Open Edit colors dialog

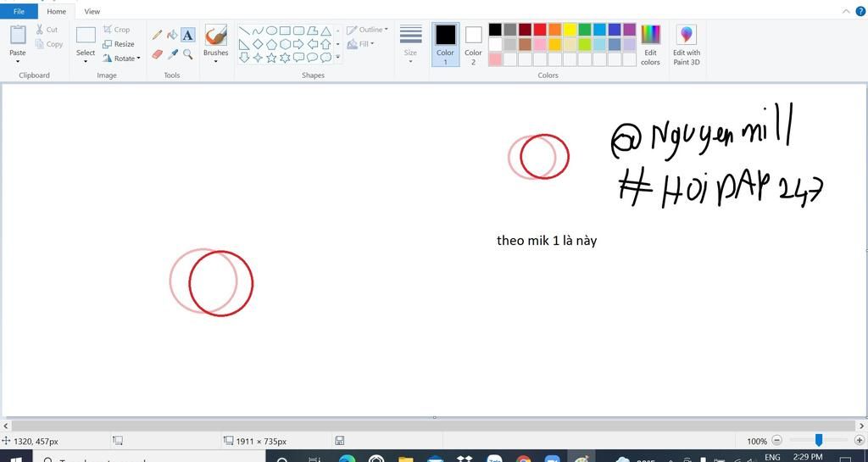click(x=650, y=45)
